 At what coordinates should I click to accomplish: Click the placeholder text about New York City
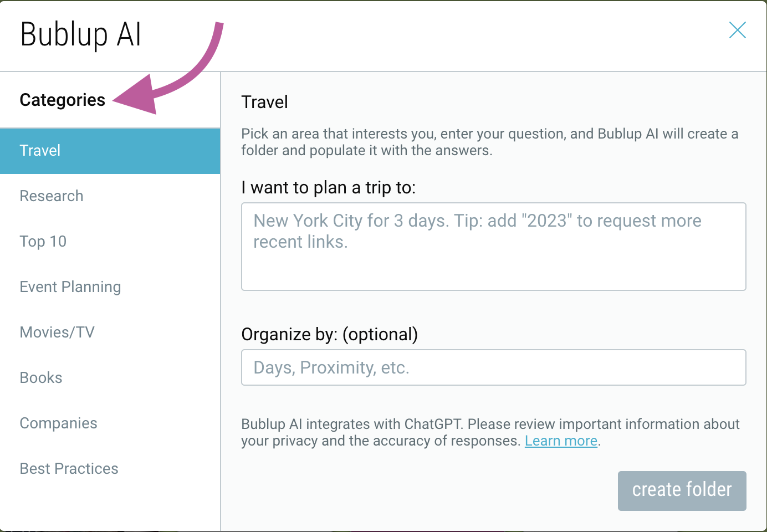click(x=477, y=231)
